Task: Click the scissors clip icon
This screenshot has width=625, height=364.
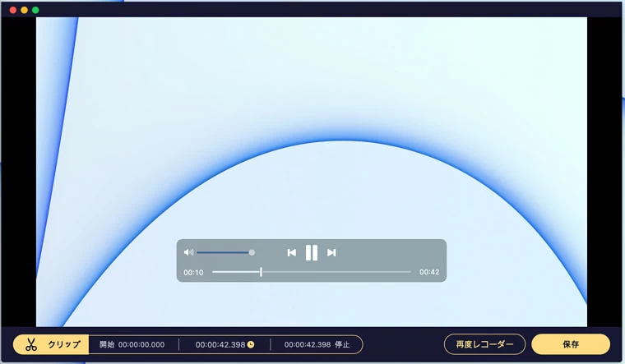Action: (x=31, y=344)
